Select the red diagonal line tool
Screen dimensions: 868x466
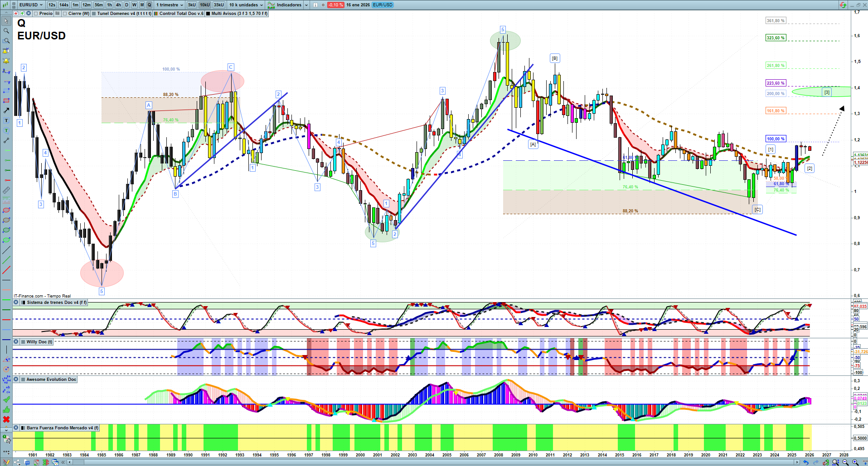click(6, 270)
